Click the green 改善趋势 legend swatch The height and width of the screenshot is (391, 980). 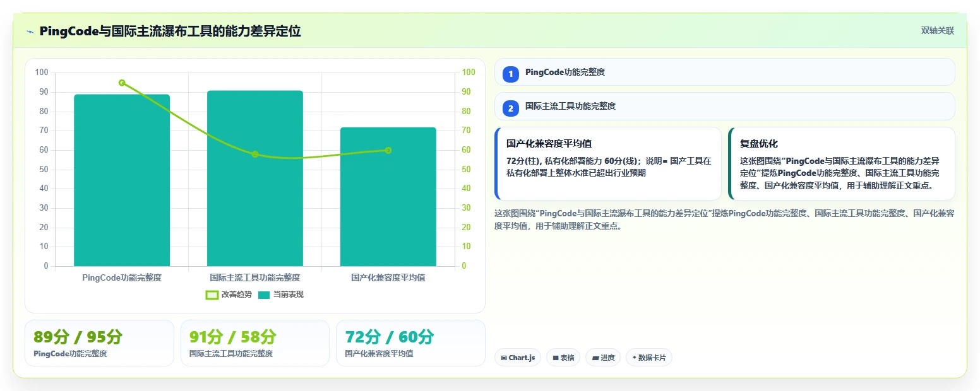212,295
